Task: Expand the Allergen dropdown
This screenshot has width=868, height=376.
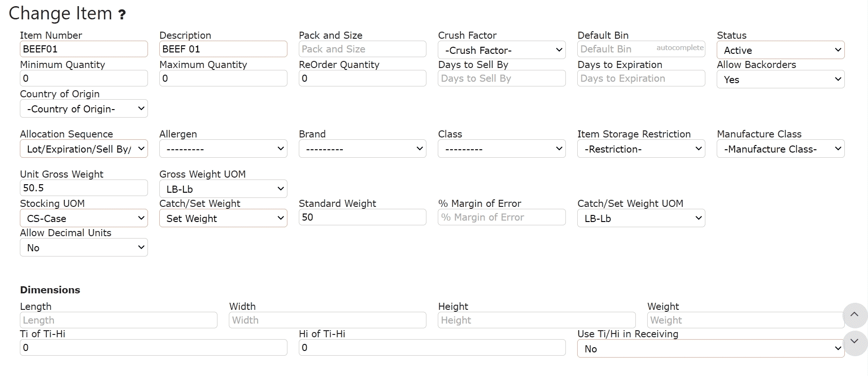Action: 223,149
